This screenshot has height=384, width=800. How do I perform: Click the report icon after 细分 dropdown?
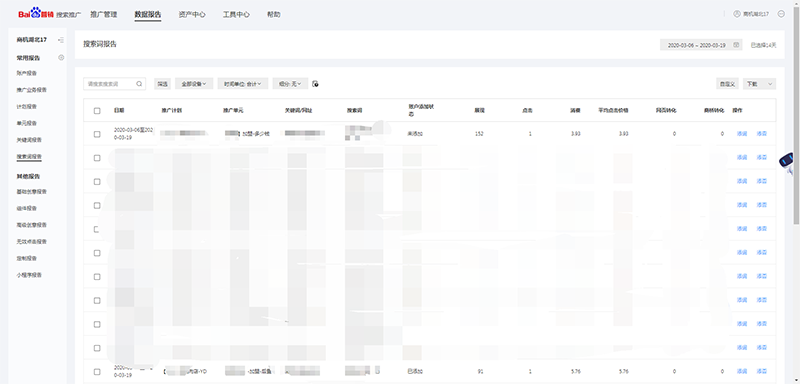pos(316,84)
